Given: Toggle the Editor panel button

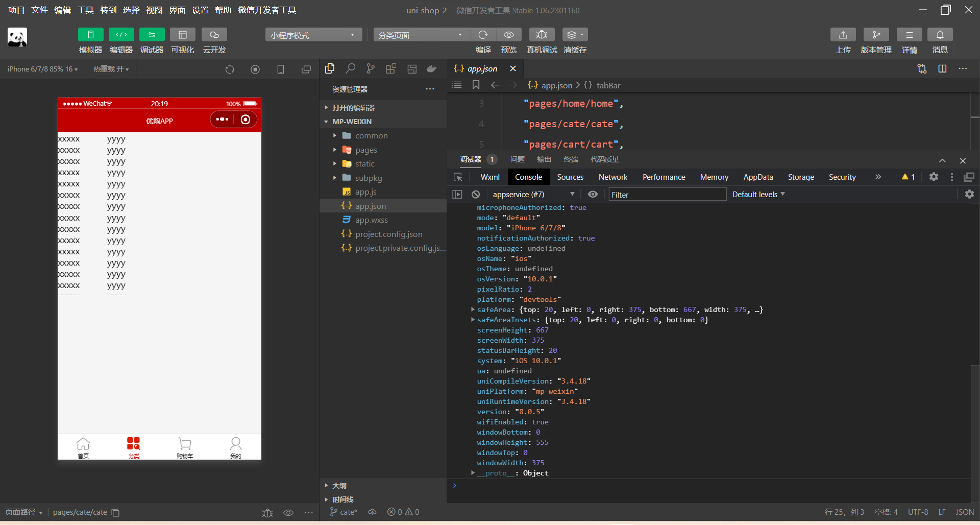Looking at the screenshot, I should coord(121,35).
